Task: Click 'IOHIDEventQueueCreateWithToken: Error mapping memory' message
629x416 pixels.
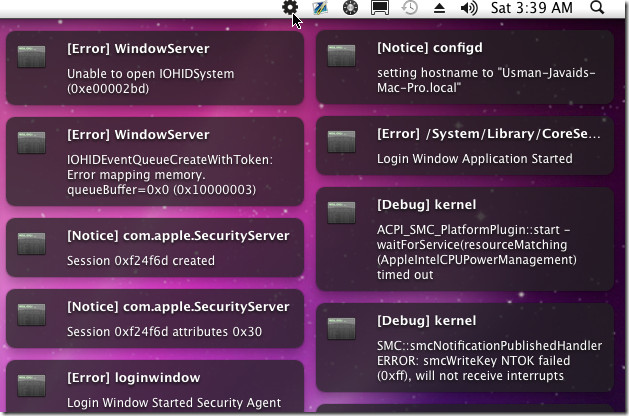Action: [170, 175]
